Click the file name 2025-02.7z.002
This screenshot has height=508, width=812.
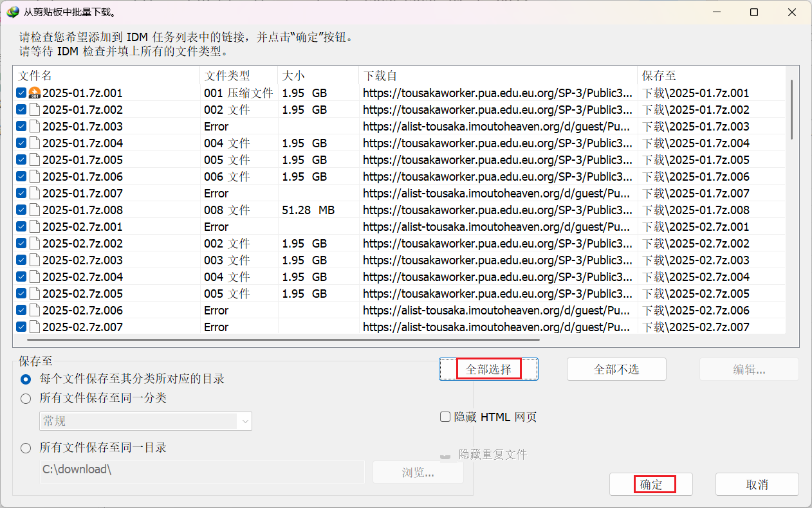click(x=82, y=244)
